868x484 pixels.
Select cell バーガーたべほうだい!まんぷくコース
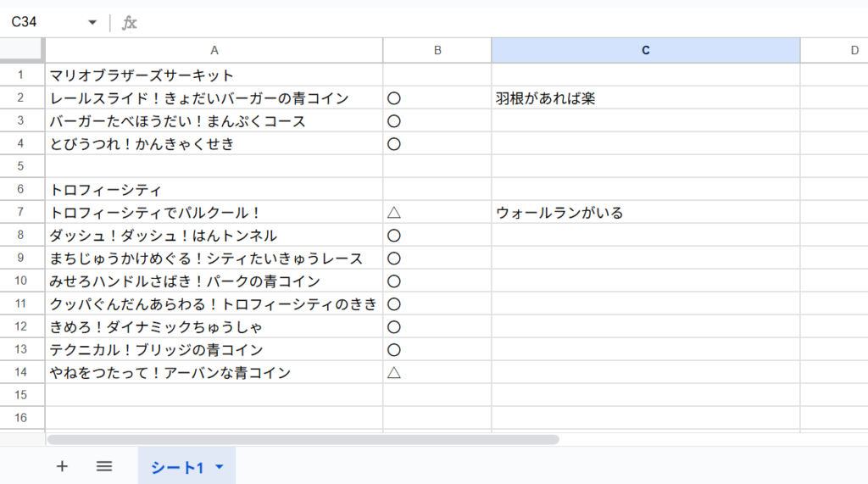click(214, 120)
